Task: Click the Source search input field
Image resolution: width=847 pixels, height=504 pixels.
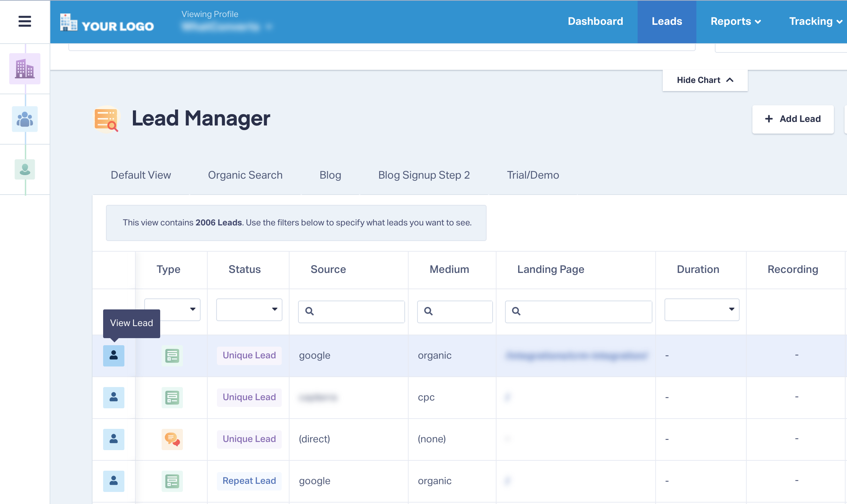Action: [x=356, y=312]
